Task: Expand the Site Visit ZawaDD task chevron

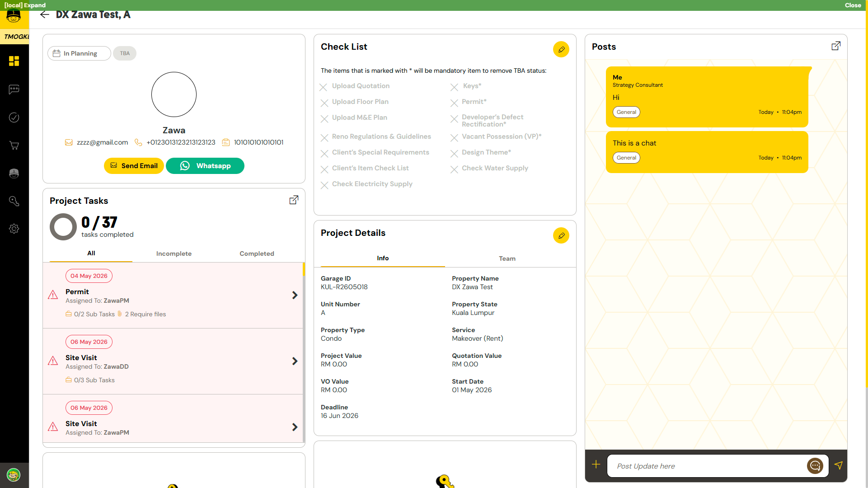Action: coord(295,361)
